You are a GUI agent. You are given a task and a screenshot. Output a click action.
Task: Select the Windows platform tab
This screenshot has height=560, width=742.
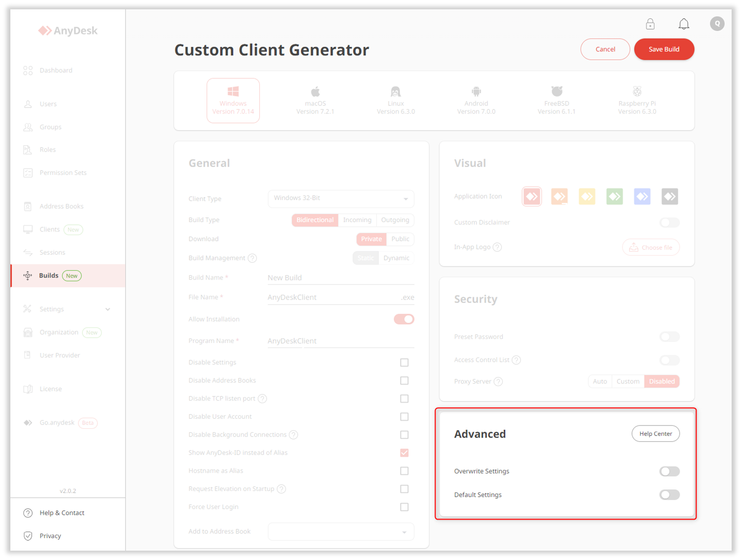233,101
